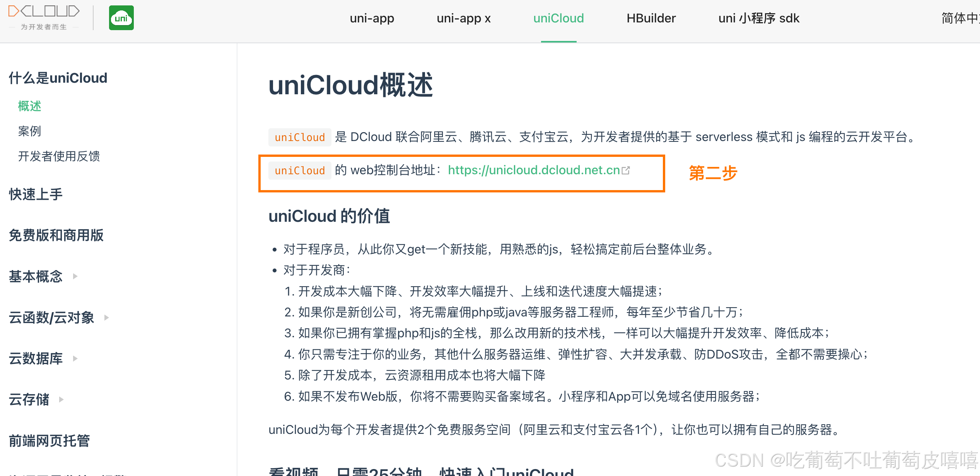Image resolution: width=980 pixels, height=476 pixels.
Task: Open the 案例 sidebar page
Action: pos(29,131)
